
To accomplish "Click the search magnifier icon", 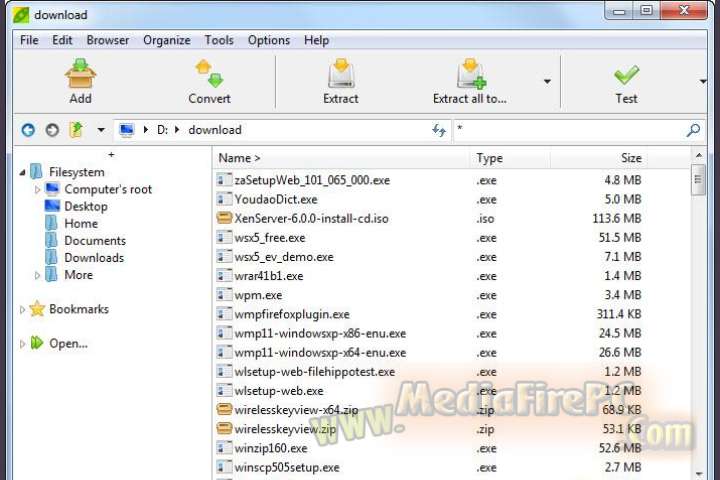I will point(693,130).
